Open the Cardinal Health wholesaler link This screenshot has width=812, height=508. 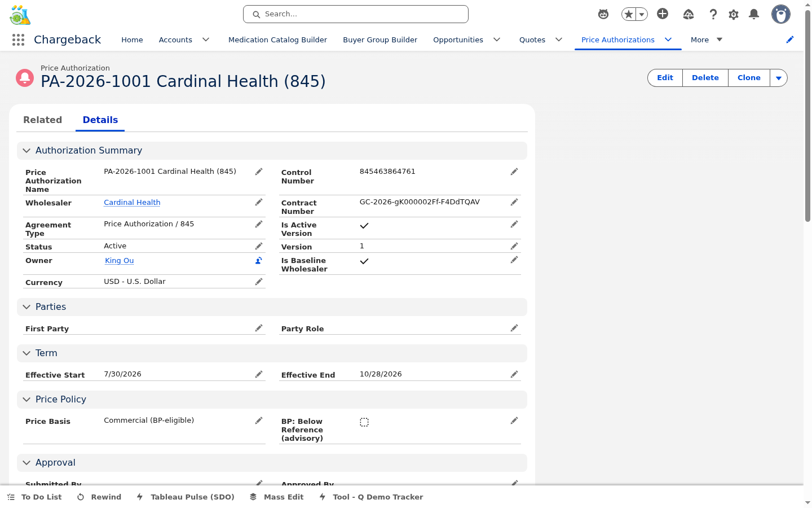tap(132, 203)
